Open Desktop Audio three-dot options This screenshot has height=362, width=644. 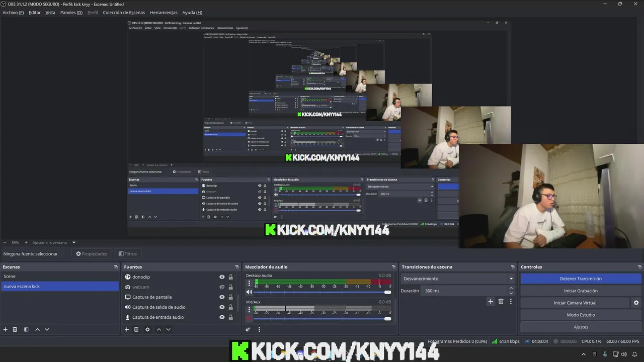click(x=249, y=283)
